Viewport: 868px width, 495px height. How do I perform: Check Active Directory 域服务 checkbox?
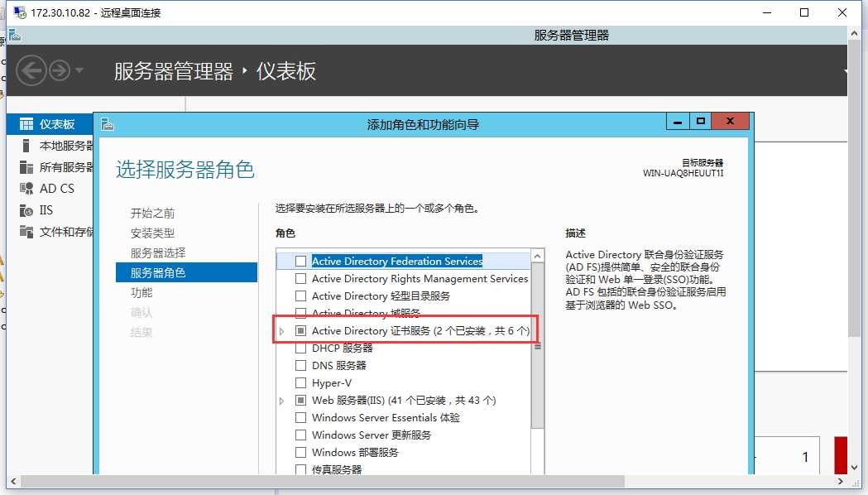[300, 313]
